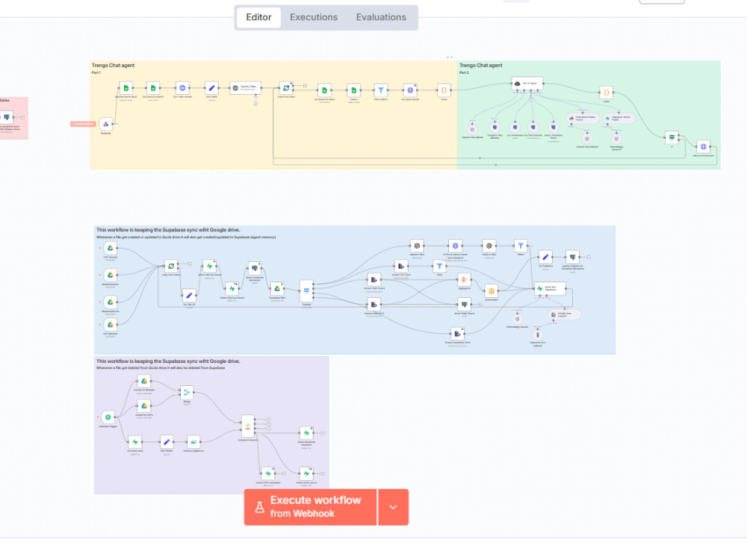Select the bottom Google Drive trigger node in blue section
747x560 pixels.
pos(110,325)
